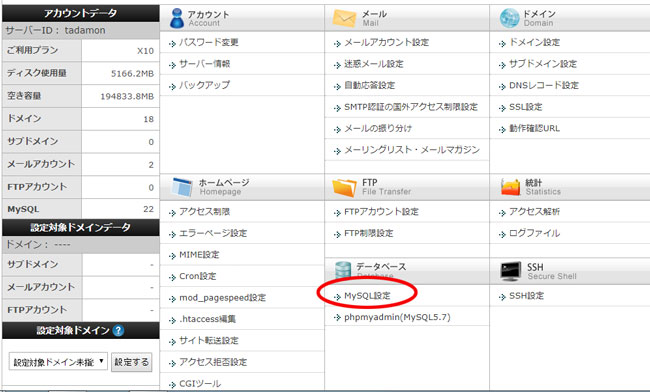Click the Database cylinder icon
Viewport: 650px width, 392px height.
(343, 270)
